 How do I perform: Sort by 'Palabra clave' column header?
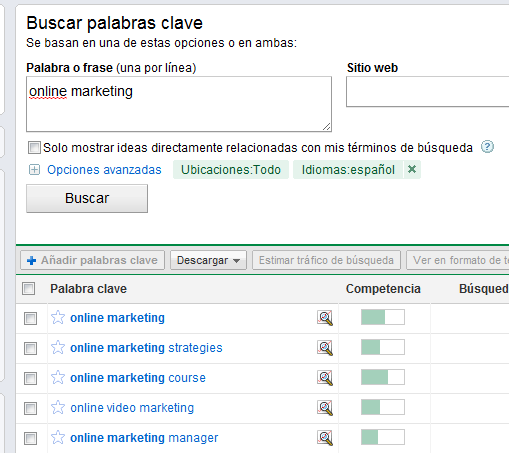pos(88,289)
